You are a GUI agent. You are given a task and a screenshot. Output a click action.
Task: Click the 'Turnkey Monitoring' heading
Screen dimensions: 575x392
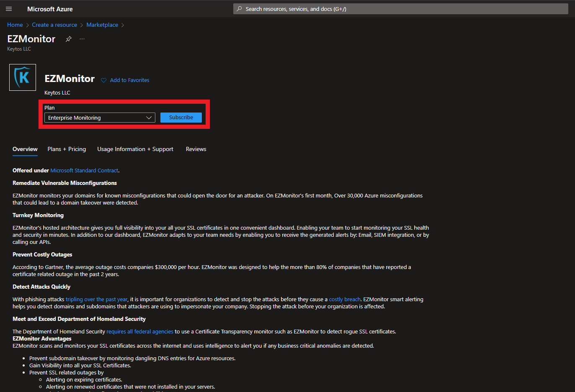[38, 215]
